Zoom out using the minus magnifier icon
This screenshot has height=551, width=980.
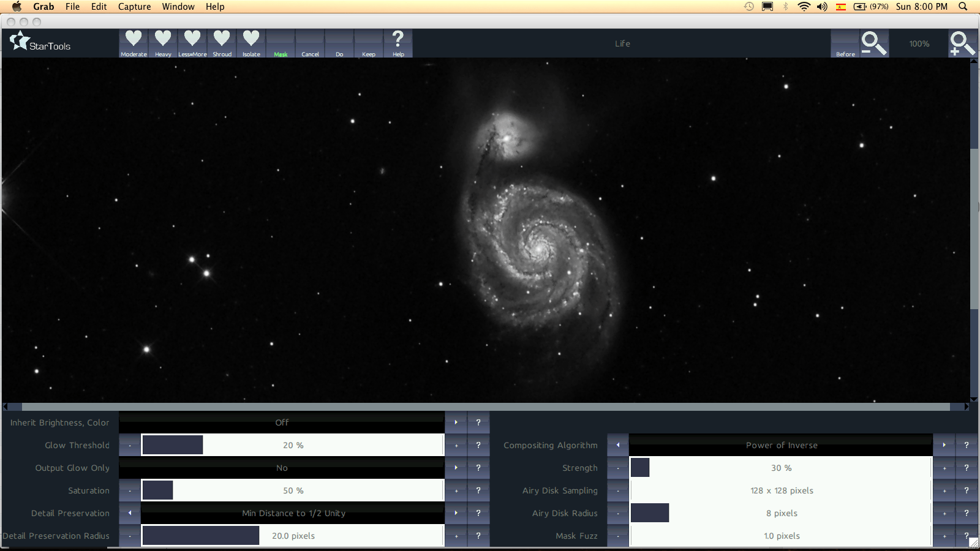tap(873, 43)
